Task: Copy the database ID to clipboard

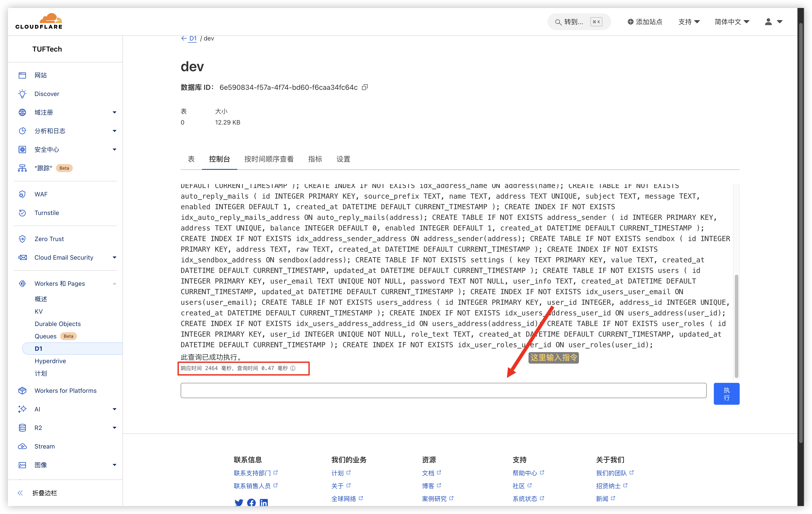Action: coord(364,87)
